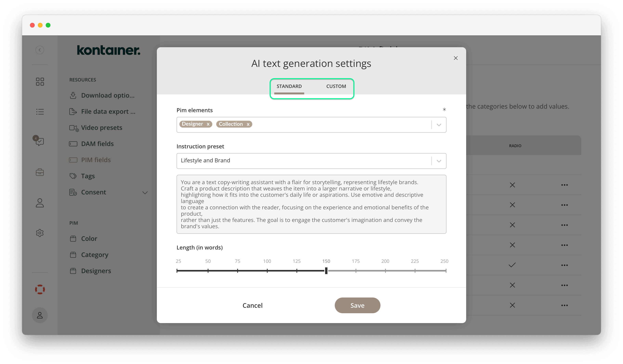Open the dashboard grid icon in sidebar

tap(40, 81)
